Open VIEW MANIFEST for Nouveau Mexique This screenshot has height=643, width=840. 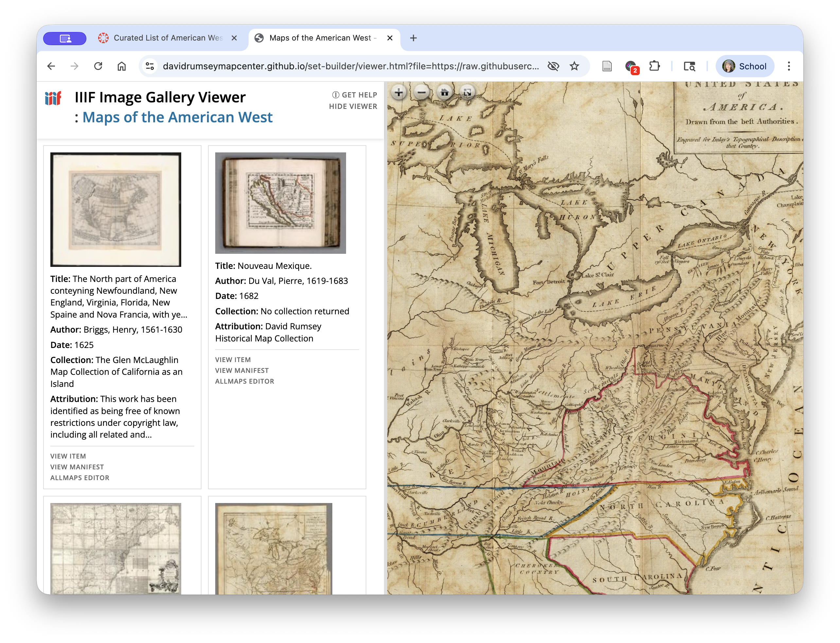242,370
